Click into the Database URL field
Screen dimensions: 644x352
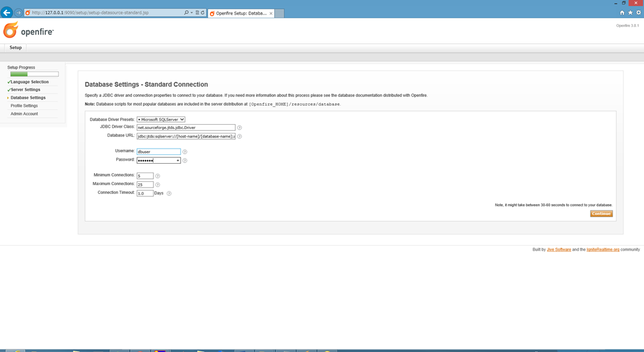coord(186,137)
